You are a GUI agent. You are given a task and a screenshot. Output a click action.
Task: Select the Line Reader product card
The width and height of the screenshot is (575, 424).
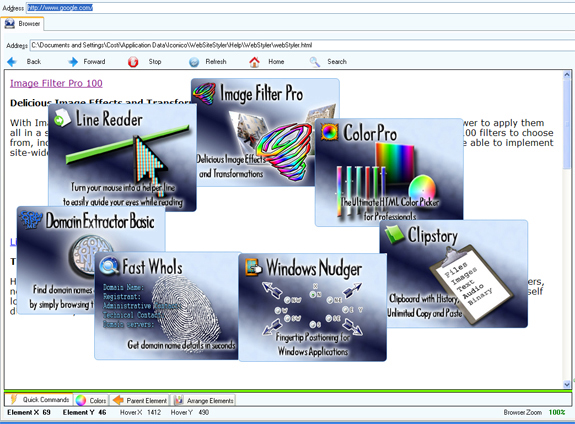pos(122,157)
